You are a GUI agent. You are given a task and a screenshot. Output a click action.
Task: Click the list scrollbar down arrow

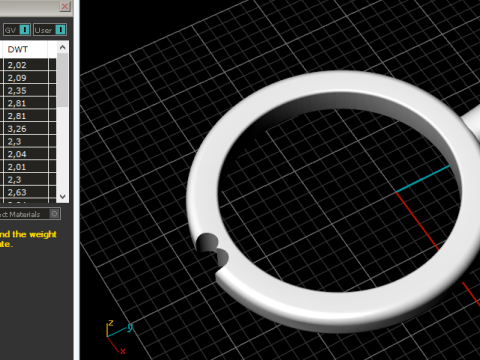point(63,196)
